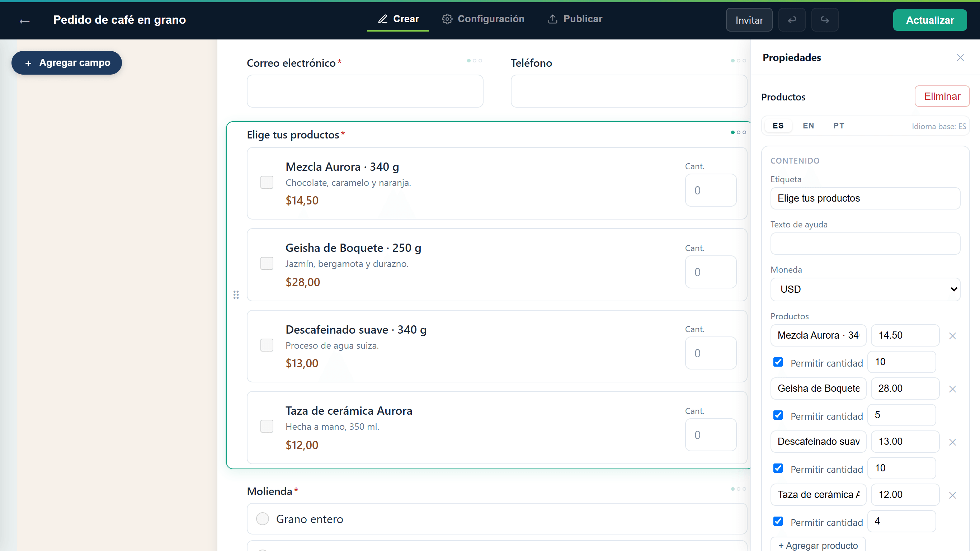Open the Moneda USD dropdown
Image resolution: width=980 pixels, height=551 pixels.
click(865, 289)
